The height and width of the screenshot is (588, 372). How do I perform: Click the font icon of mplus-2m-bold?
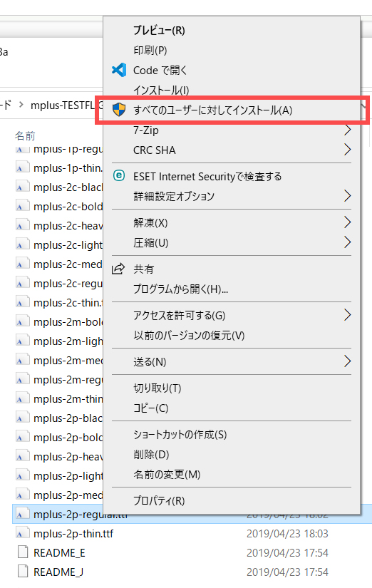[23, 321]
